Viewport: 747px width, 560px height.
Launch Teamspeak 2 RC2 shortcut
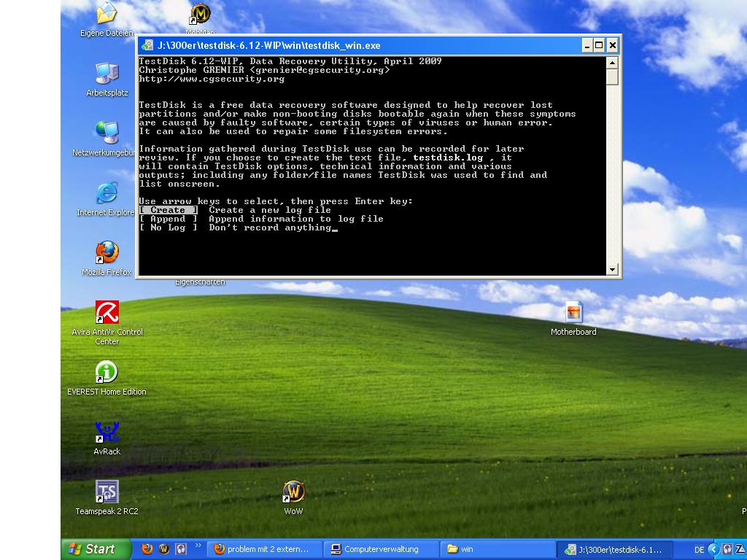tap(107, 497)
